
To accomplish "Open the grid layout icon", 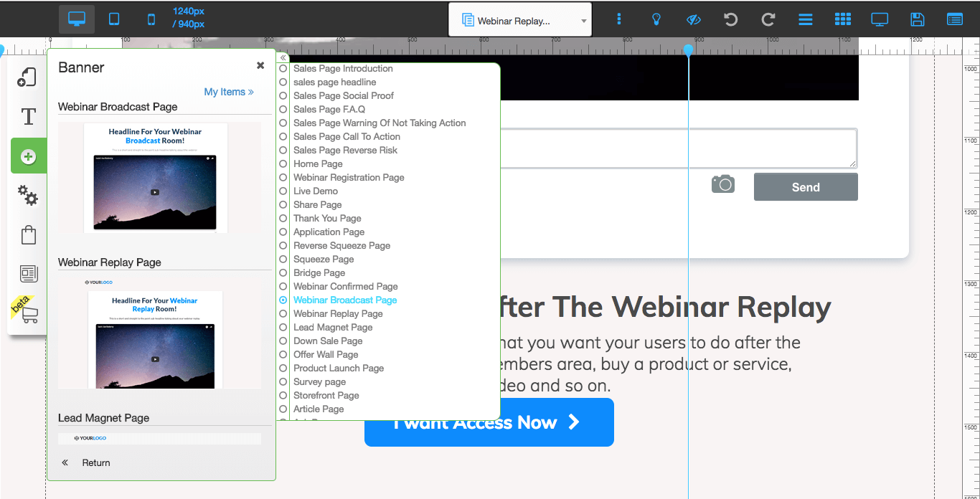I will (x=843, y=19).
